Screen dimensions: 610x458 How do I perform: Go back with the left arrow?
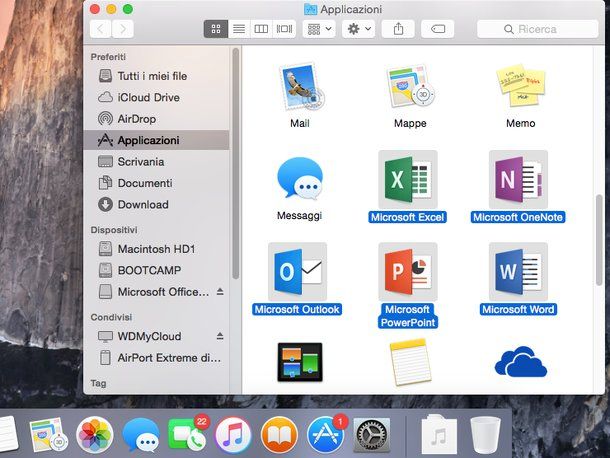click(101, 29)
